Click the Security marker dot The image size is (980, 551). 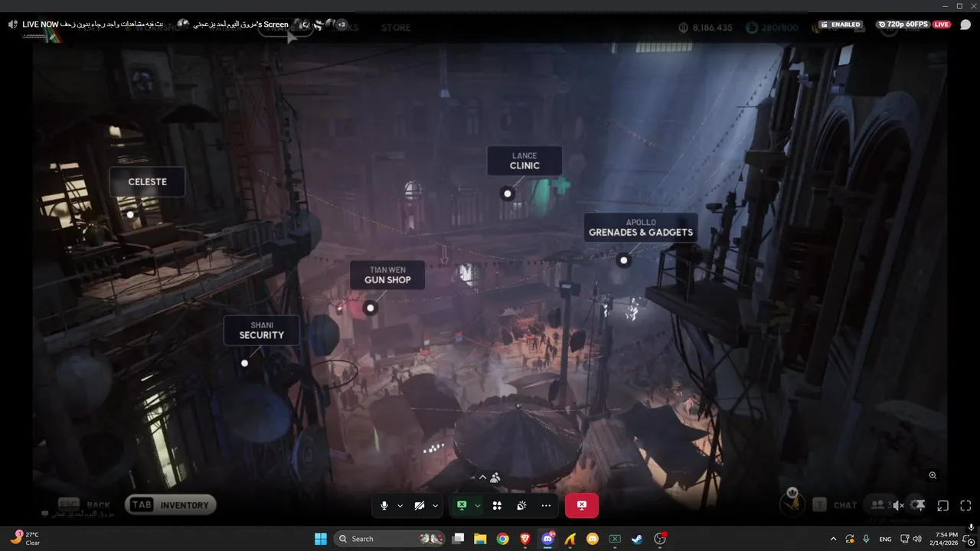pyautogui.click(x=245, y=364)
